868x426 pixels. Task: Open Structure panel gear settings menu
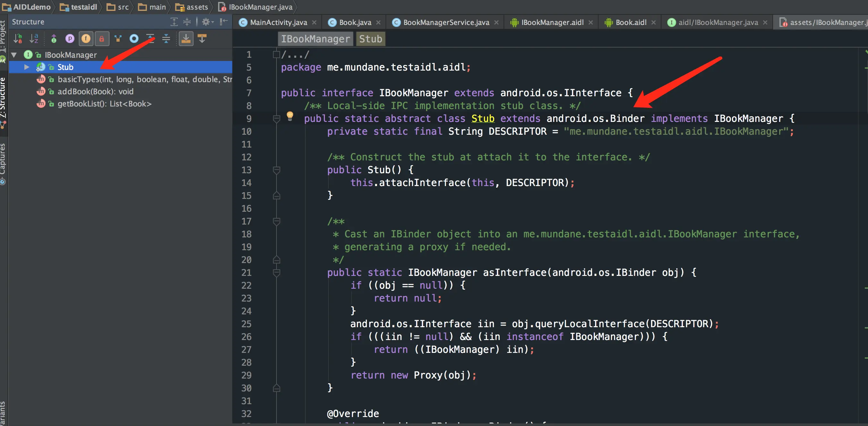coord(206,22)
